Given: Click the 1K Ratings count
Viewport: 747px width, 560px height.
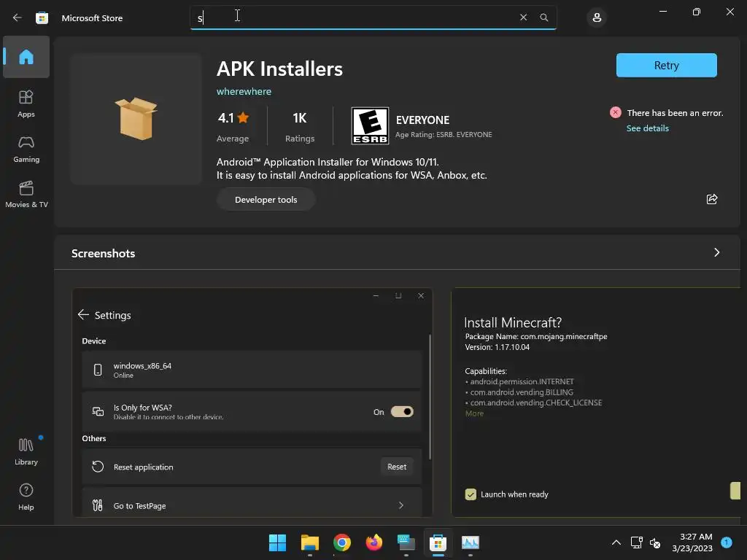Looking at the screenshot, I should (300, 127).
